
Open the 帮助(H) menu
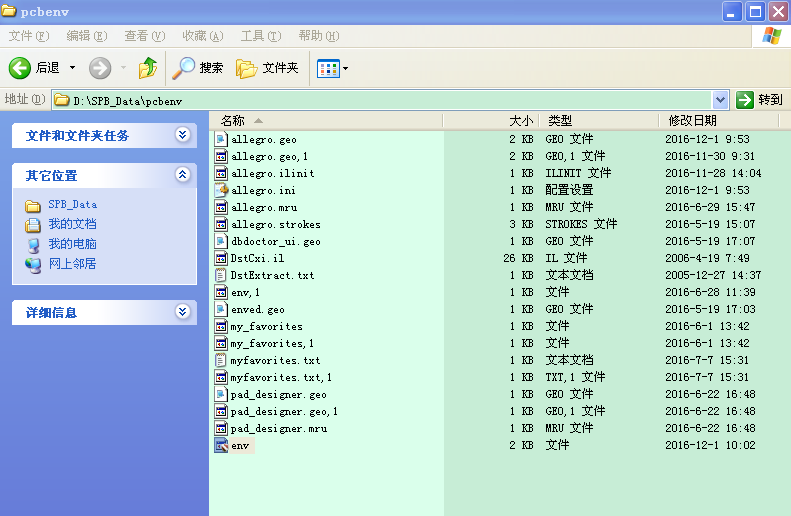tap(319, 36)
